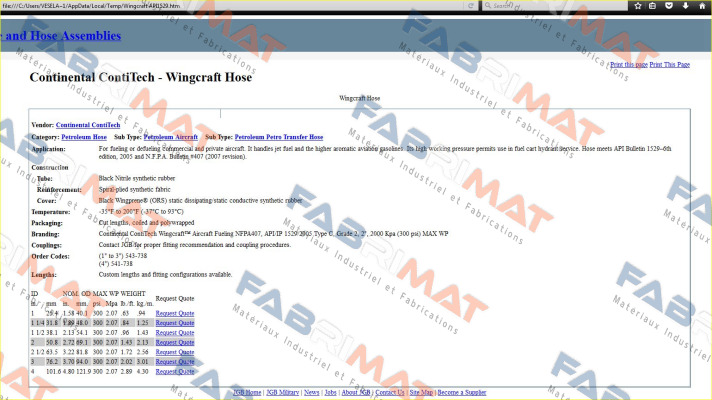Request Quote for the 2 1/2 ID row
The width and height of the screenshot is (712, 400).
point(175,352)
